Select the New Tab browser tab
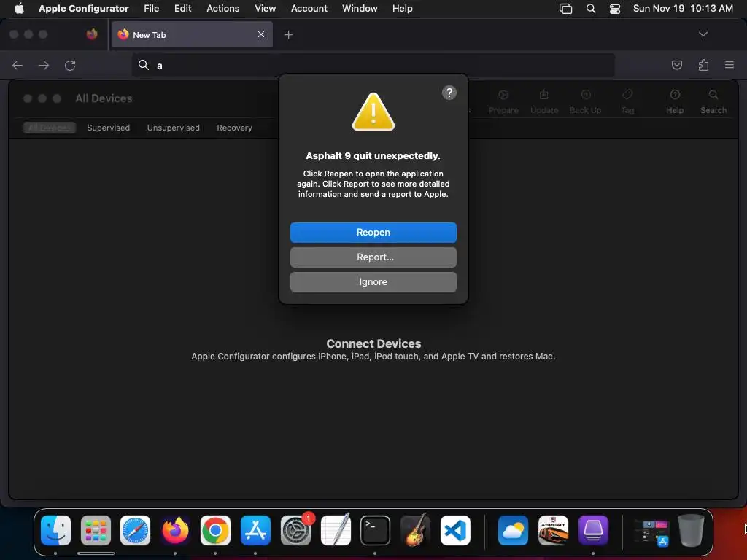 (x=192, y=34)
